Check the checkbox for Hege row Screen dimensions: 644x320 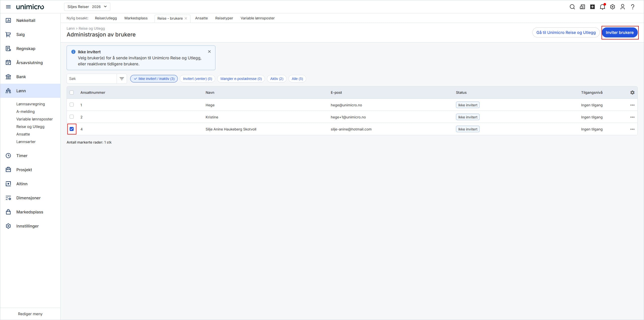click(x=72, y=105)
